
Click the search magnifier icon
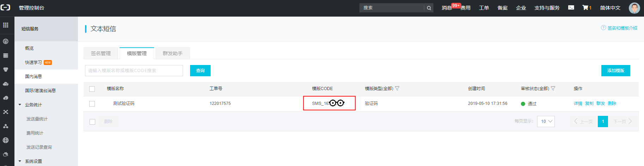pos(429,8)
